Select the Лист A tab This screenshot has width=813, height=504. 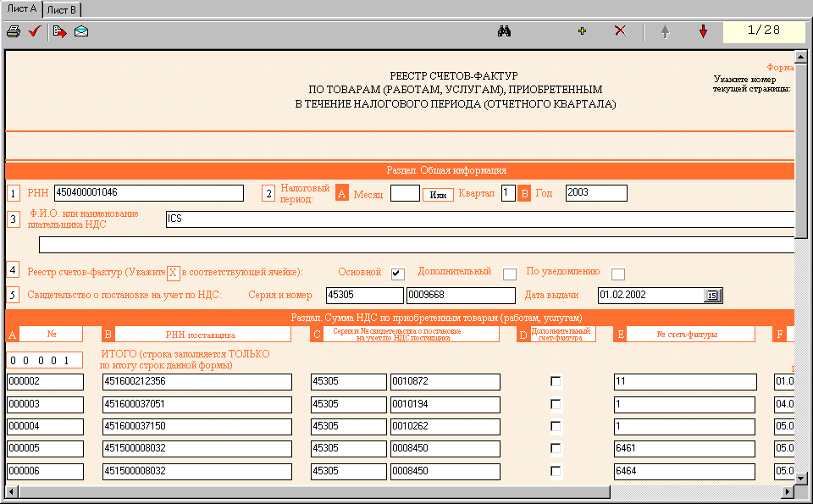tap(21, 8)
